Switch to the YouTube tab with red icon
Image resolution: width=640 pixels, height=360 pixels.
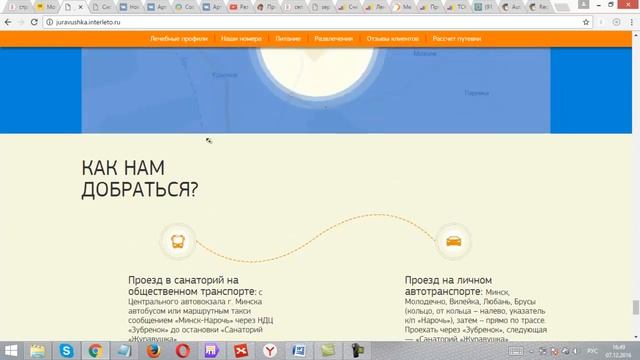pos(239,7)
